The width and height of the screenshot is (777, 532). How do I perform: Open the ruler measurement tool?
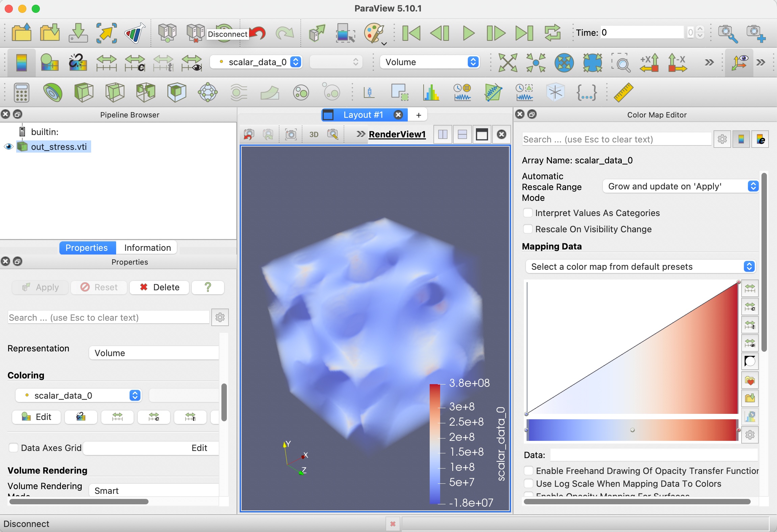point(623,92)
